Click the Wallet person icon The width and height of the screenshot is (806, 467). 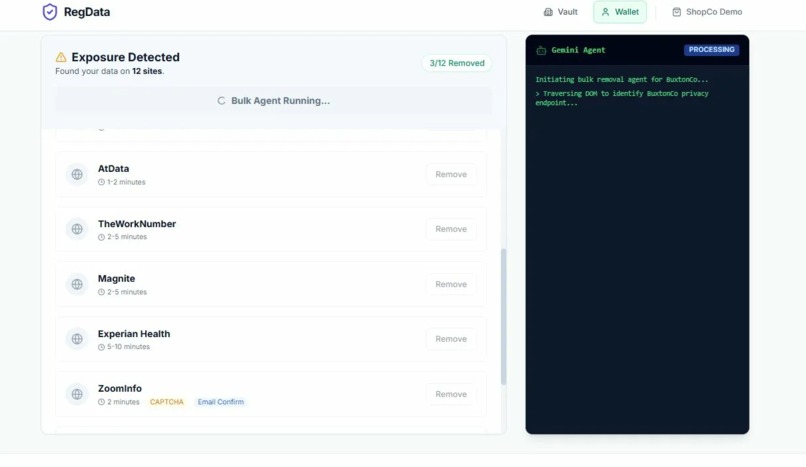point(606,12)
